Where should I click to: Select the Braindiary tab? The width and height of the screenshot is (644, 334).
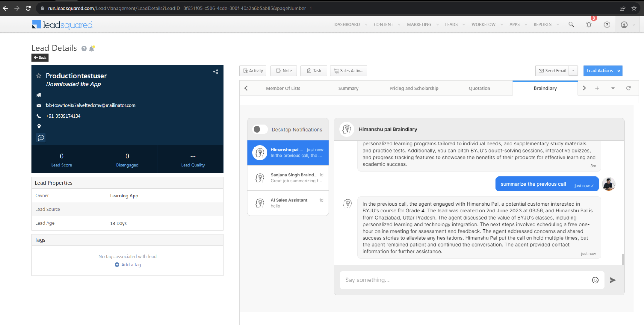click(x=545, y=88)
